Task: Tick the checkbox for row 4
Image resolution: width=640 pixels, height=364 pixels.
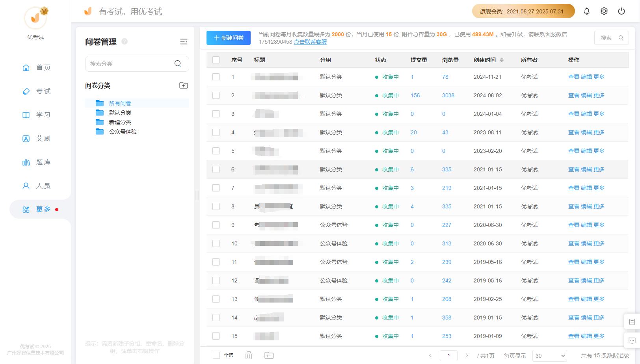Action: [216, 132]
